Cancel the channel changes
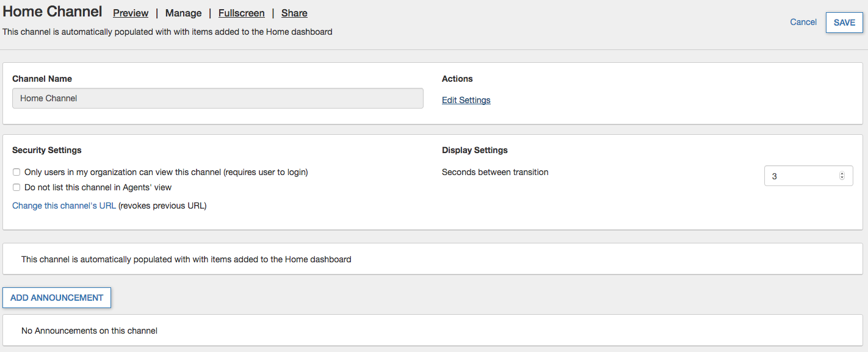The width and height of the screenshot is (868, 352). tap(803, 22)
